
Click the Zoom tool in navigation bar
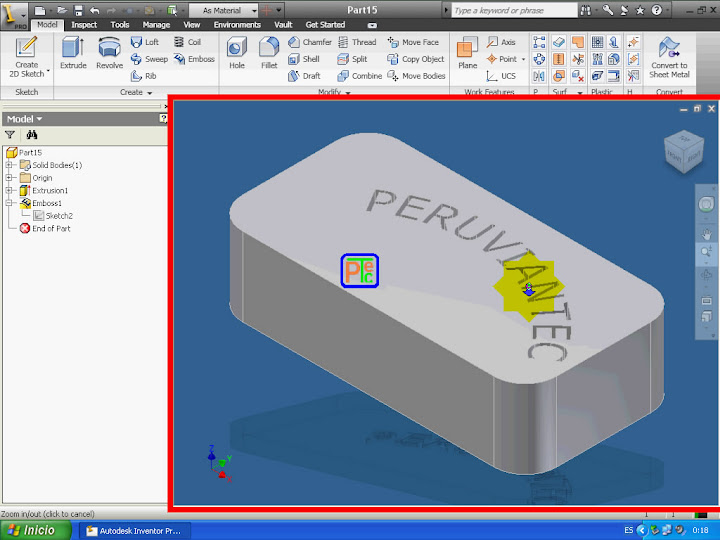(x=706, y=252)
